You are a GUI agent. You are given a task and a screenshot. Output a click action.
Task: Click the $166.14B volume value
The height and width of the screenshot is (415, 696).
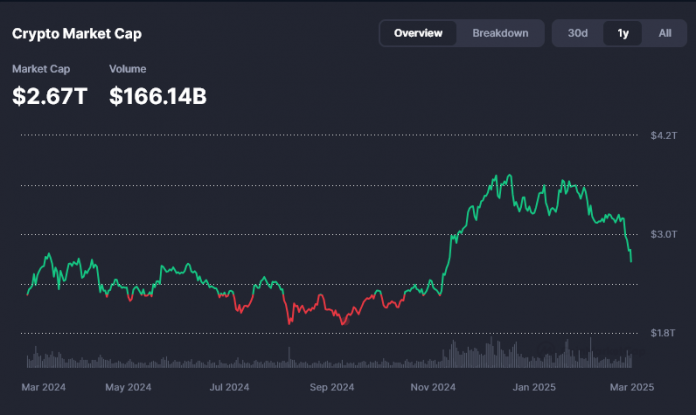click(158, 96)
